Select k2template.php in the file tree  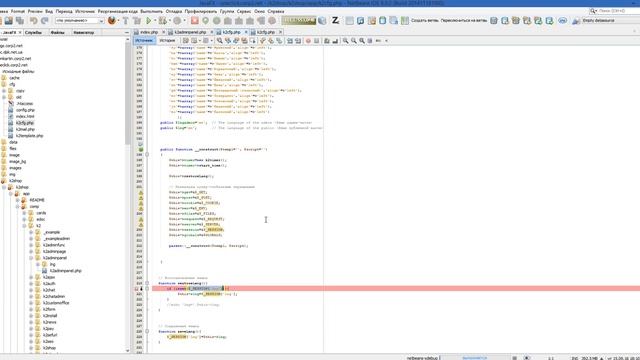[29, 136]
